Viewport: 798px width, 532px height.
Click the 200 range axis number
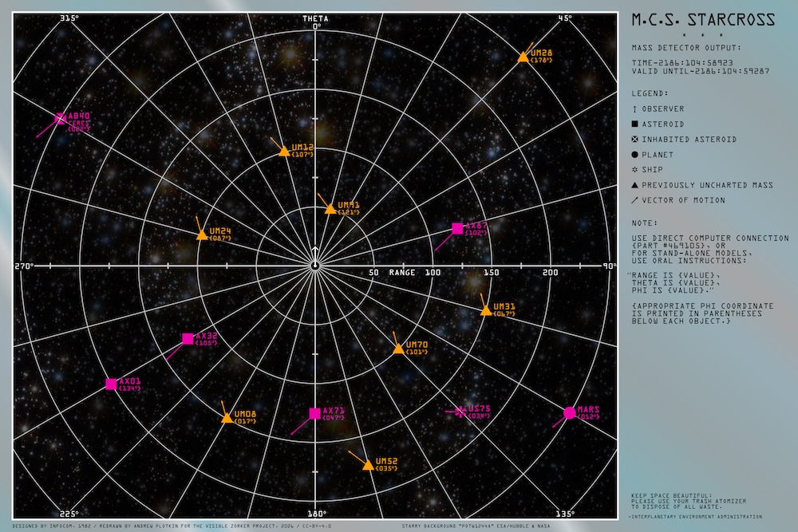click(550, 273)
